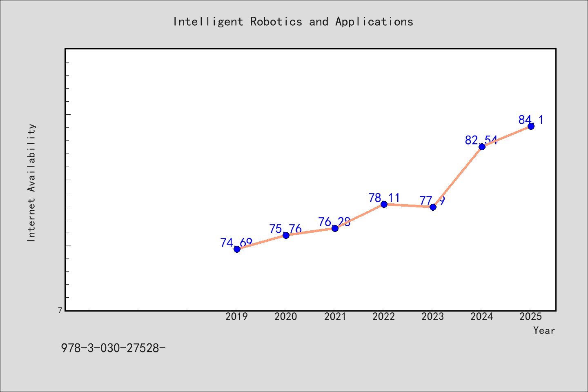
Task: Click the 2019 x-axis tick label
Action: pyautogui.click(x=237, y=316)
